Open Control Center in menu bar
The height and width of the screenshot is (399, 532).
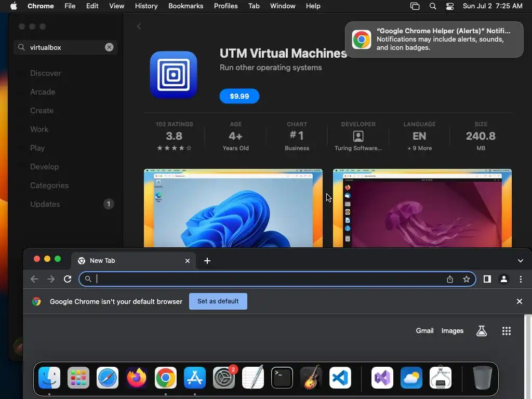point(450,6)
